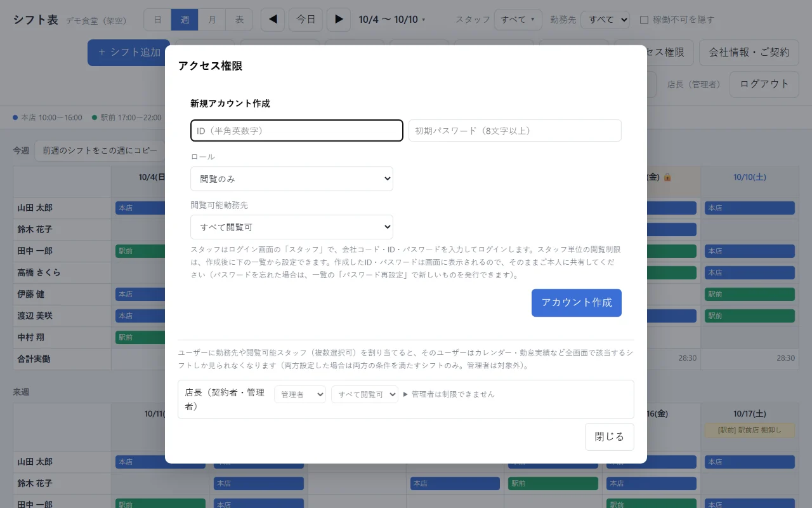The height and width of the screenshot is (508, 812).
Task: Click the アカウント作成 button
Action: 577,303
